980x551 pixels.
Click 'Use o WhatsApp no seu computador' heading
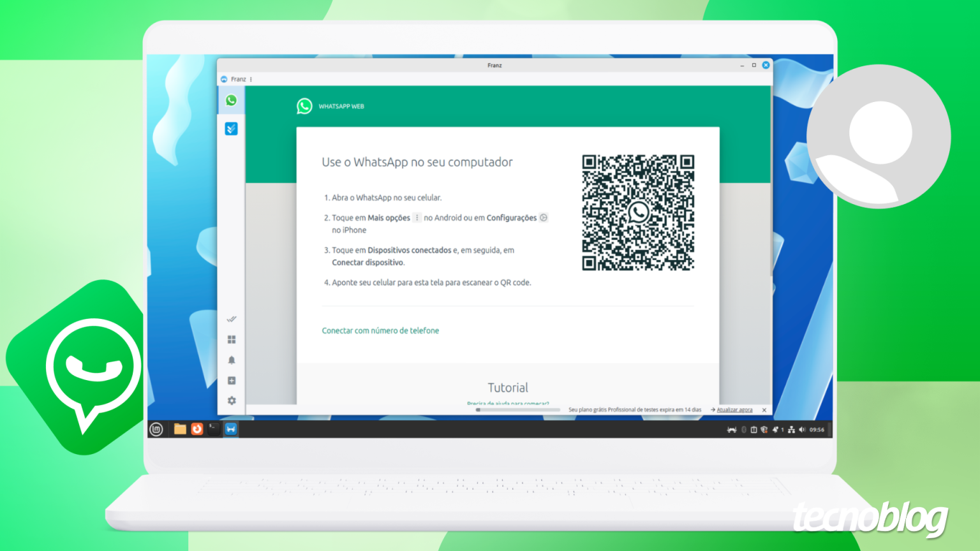click(417, 162)
